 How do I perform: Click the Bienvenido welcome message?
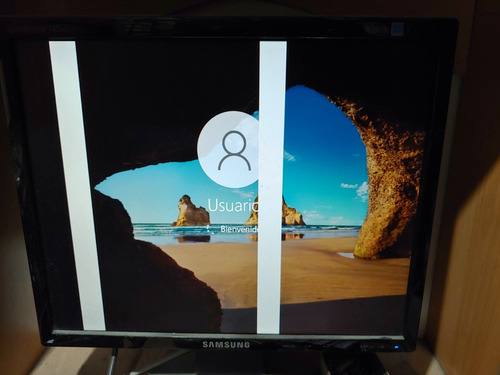point(240,229)
